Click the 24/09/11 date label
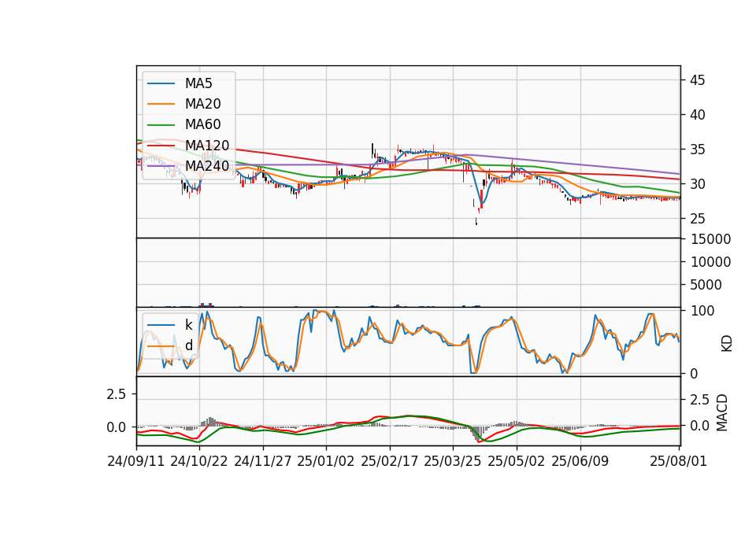 tap(136, 461)
